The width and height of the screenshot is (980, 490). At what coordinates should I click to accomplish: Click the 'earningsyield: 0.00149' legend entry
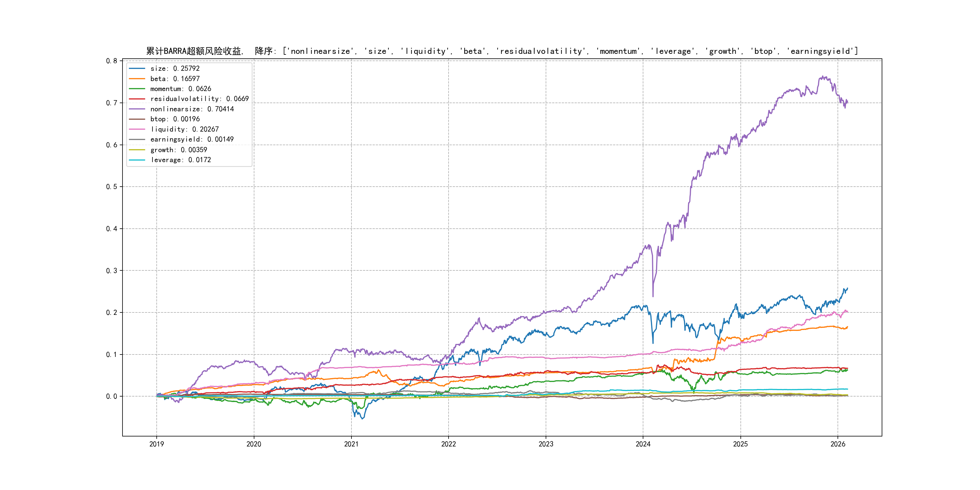(192, 139)
